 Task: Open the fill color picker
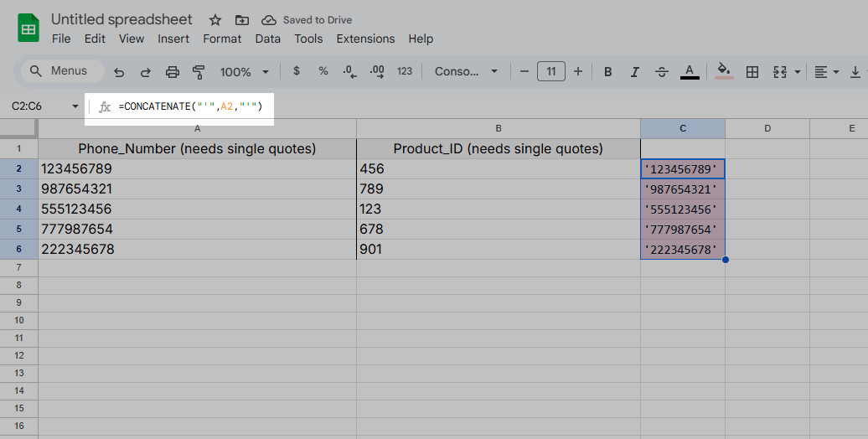[724, 72]
